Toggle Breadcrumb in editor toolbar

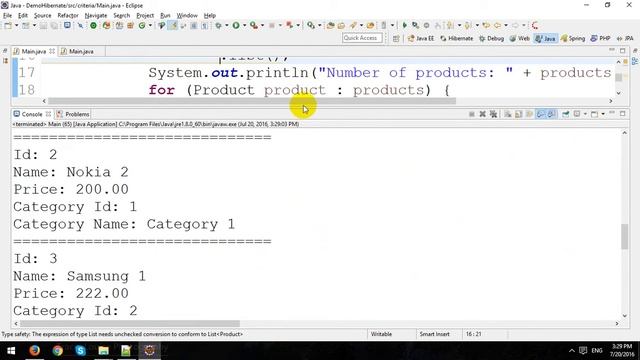click(162, 25)
